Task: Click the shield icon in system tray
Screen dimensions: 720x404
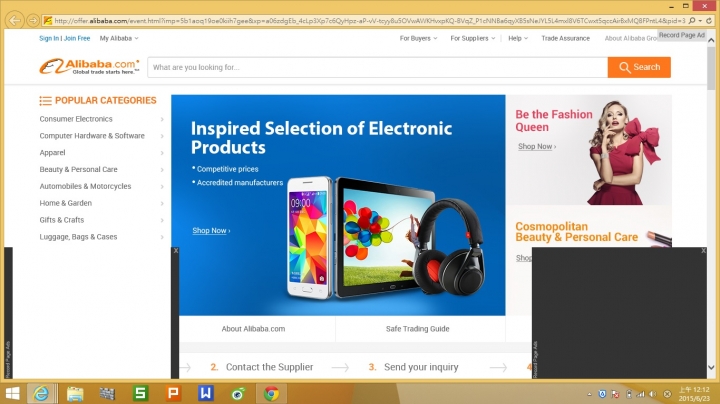Action: (x=602, y=394)
